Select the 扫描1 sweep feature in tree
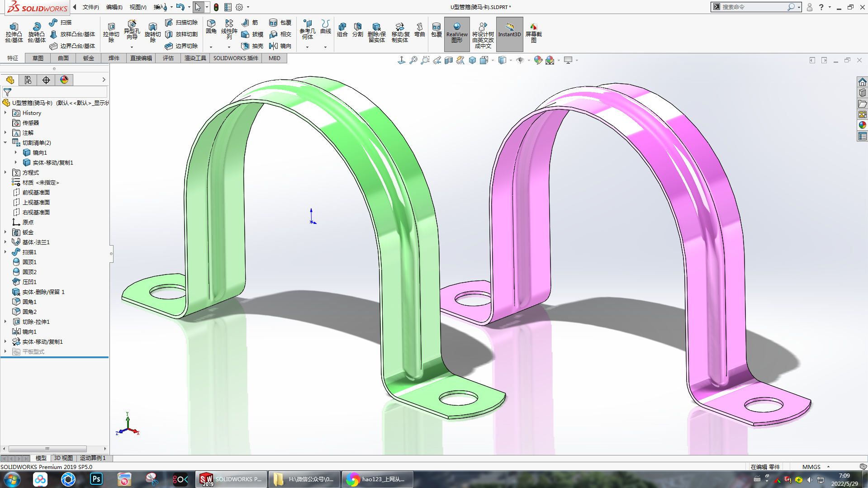The image size is (868, 488). [29, 252]
